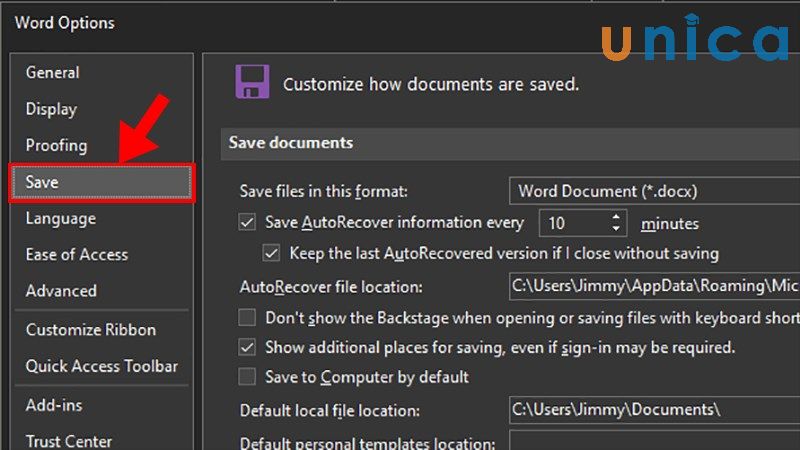
Task: Toggle Show additional places for saving
Action: click(247, 348)
